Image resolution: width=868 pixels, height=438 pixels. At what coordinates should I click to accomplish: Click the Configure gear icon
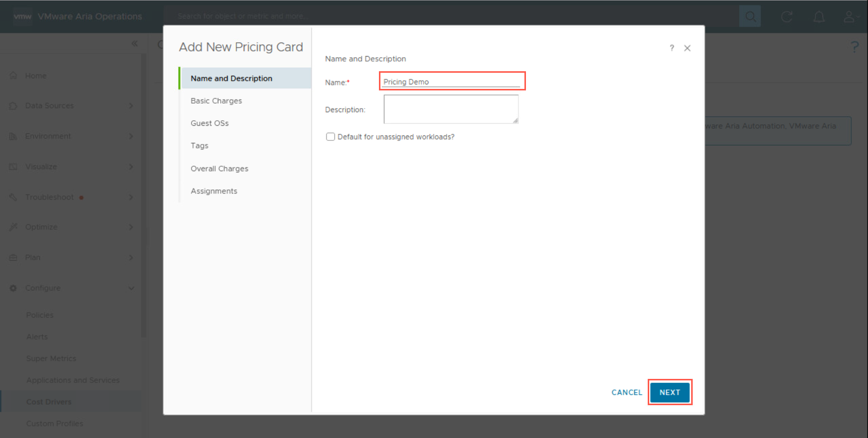(x=14, y=288)
